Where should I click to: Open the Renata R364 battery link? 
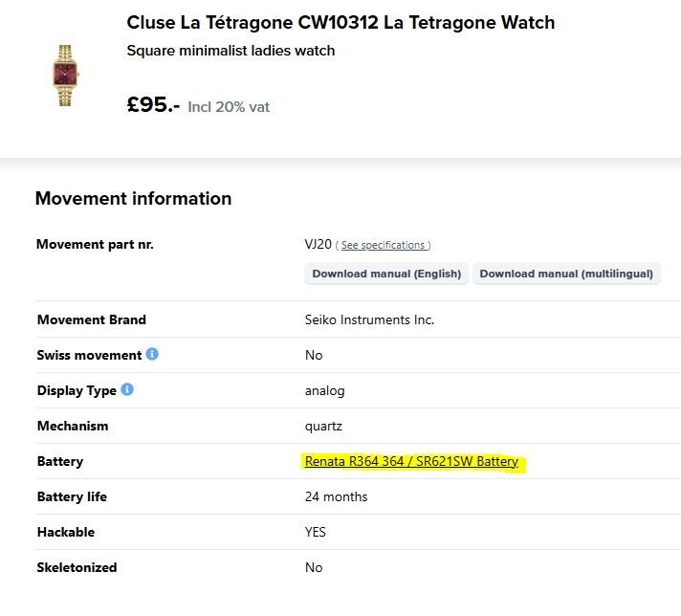coord(411,461)
